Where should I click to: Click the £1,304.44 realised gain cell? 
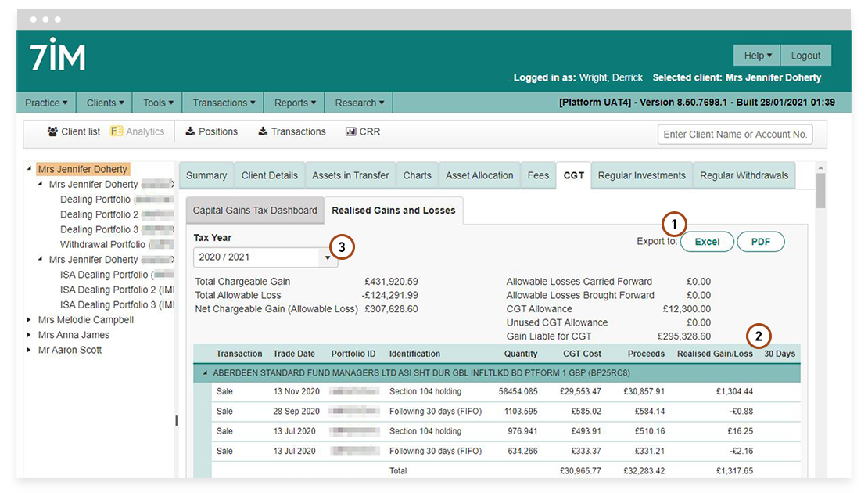[734, 391]
